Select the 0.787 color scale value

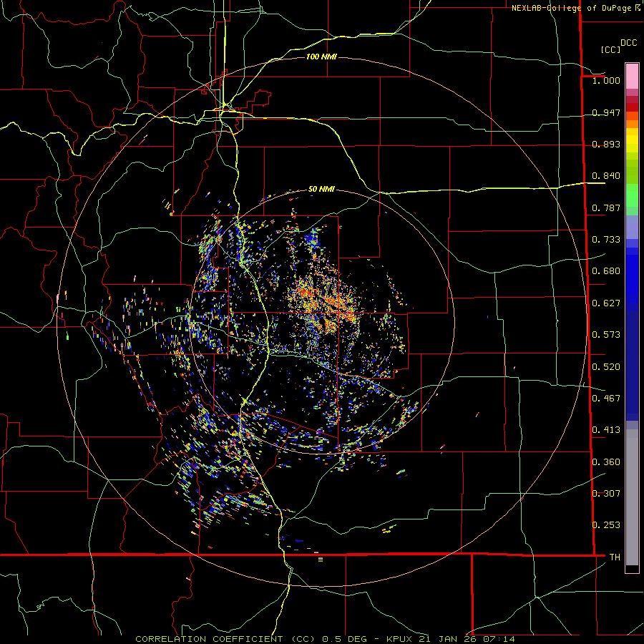click(x=606, y=208)
